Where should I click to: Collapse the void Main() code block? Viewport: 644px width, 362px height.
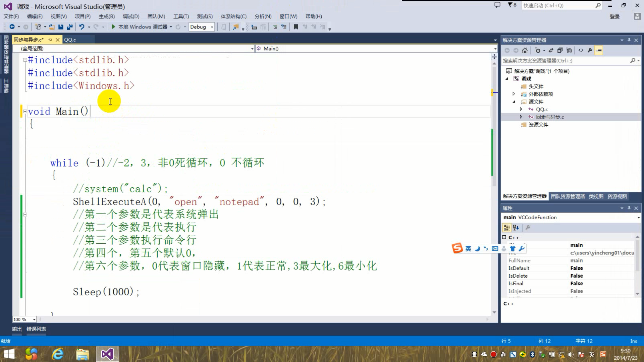(x=25, y=111)
